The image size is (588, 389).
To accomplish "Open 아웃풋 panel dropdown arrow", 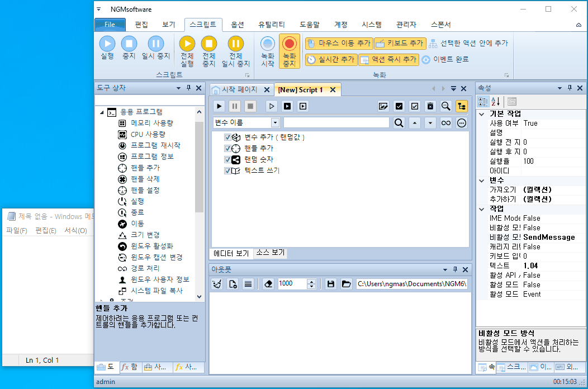I will point(445,270).
